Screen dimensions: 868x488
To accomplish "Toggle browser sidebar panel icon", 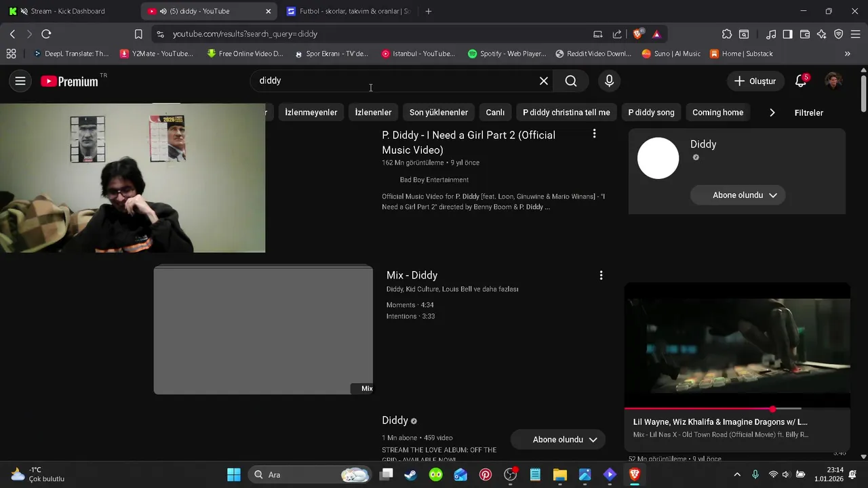I will click(787, 34).
